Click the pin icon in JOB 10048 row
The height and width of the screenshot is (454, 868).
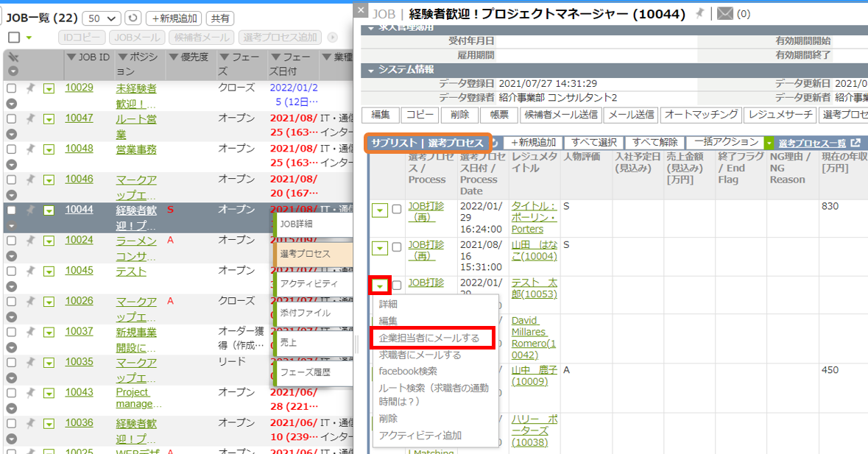click(x=30, y=149)
